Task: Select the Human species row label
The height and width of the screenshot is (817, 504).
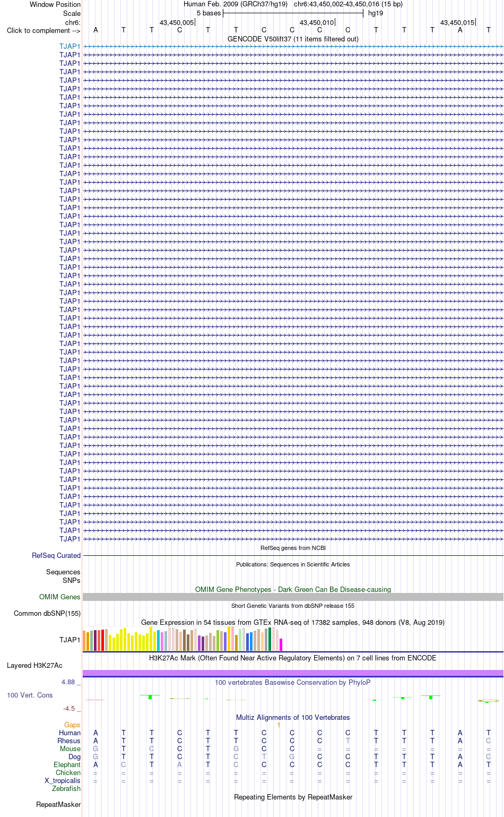Action: click(70, 733)
